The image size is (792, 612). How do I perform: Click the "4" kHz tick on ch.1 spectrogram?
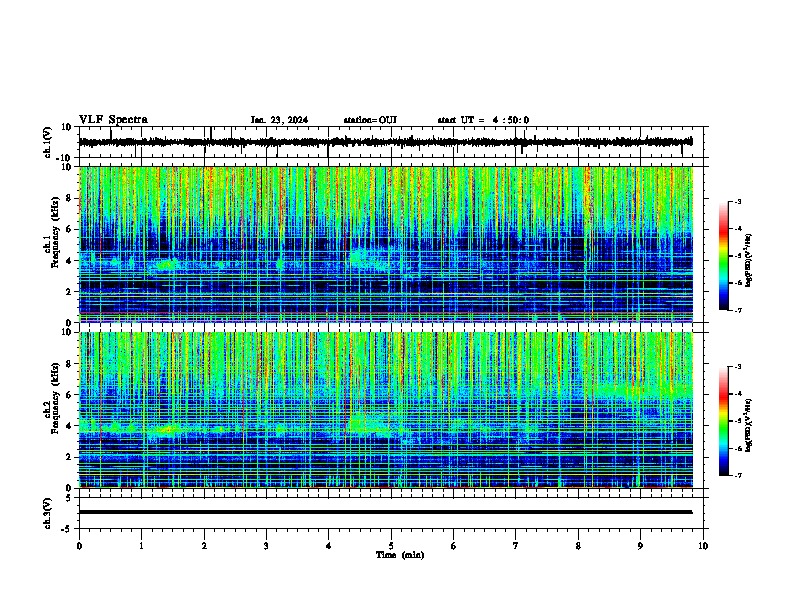pyautogui.click(x=69, y=261)
